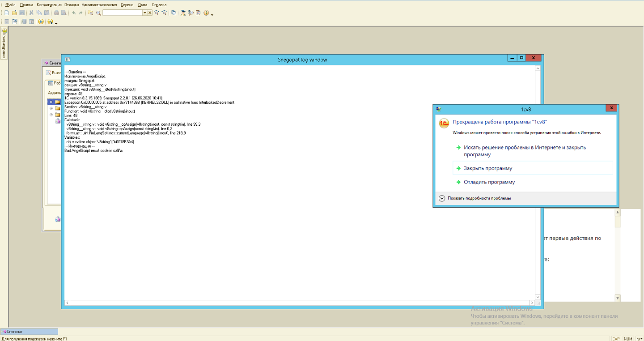Click the close configuration icon
Image resolution: width=644 pixels, height=341 pixels.
click(x=15, y=21)
